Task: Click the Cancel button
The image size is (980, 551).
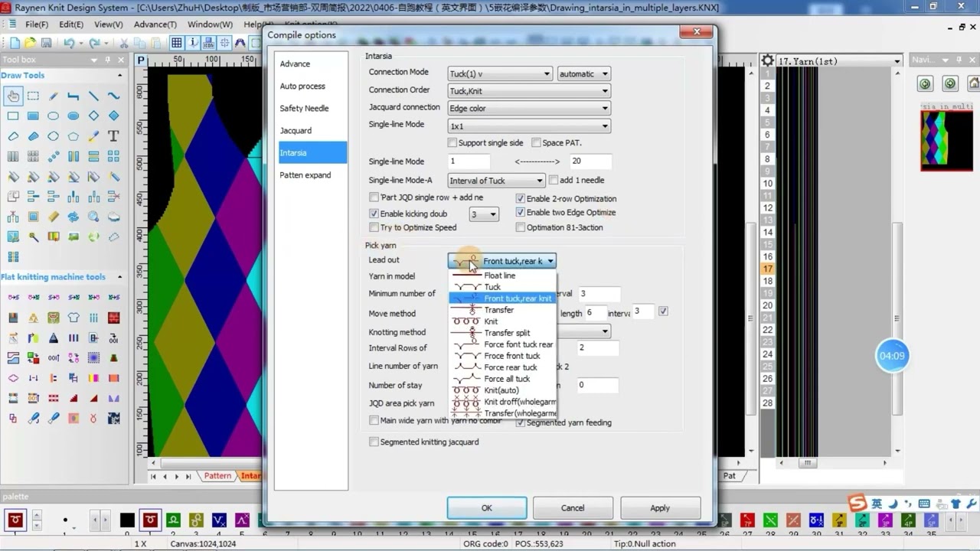Action: 573,507
